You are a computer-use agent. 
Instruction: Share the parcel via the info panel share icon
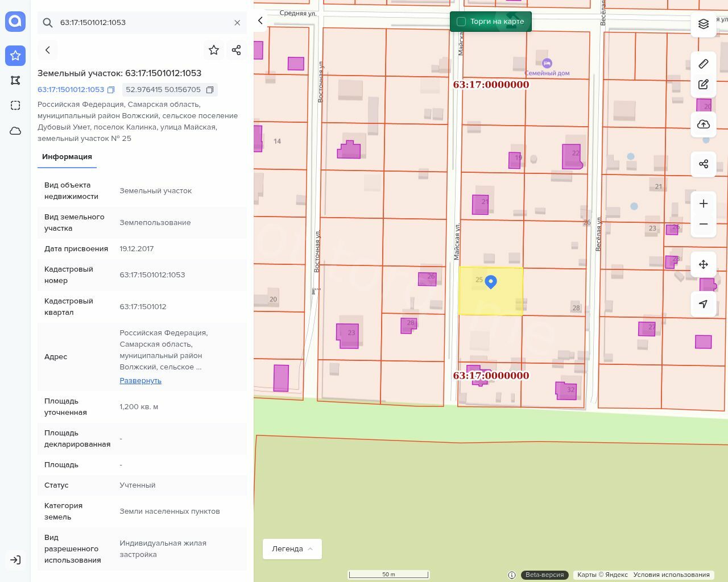[237, 50]
